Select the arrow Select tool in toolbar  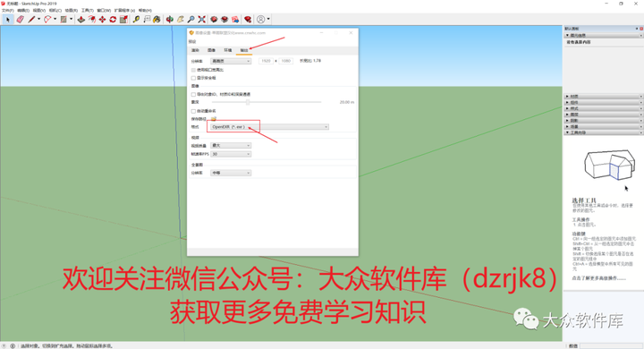pyautogui.click(x=8, y=20)
